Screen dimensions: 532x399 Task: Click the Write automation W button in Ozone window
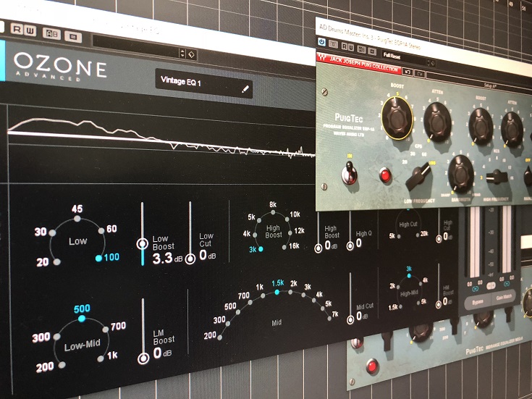point(30,31)
